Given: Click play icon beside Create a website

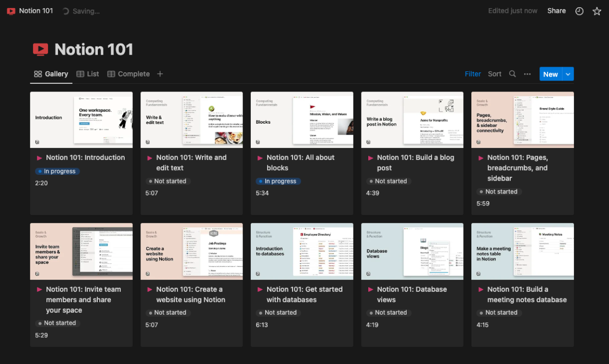Looking at the screenshot, I should tap(150, 289).
